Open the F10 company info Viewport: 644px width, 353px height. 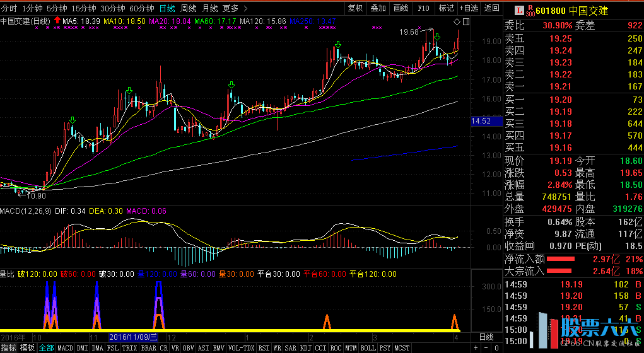pos(423,8)
